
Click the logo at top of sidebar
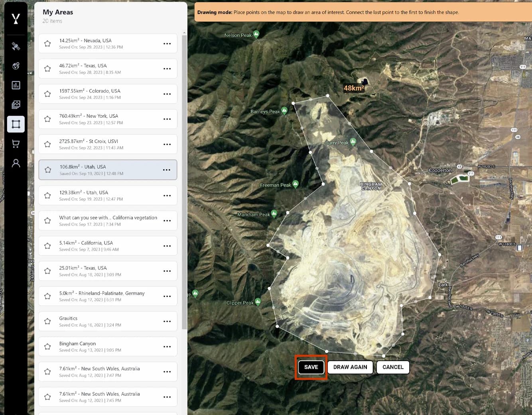pyautogui.click(x=16, y=18)
